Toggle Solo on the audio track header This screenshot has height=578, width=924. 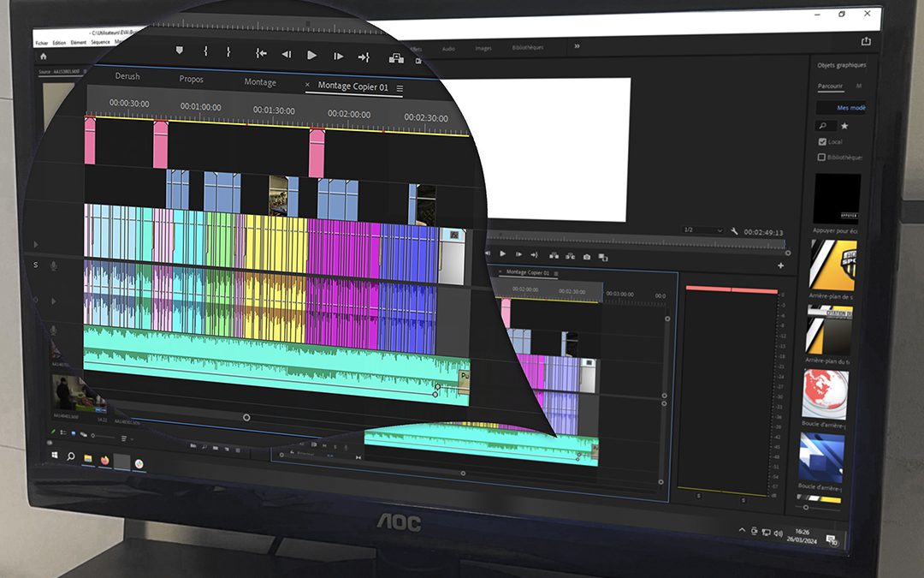pos(34,265)
